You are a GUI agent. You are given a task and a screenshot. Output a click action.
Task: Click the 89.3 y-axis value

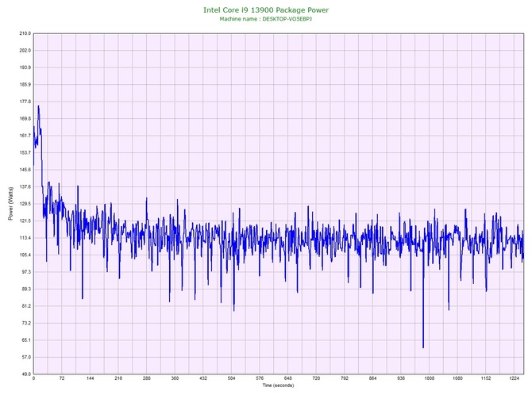26,290
